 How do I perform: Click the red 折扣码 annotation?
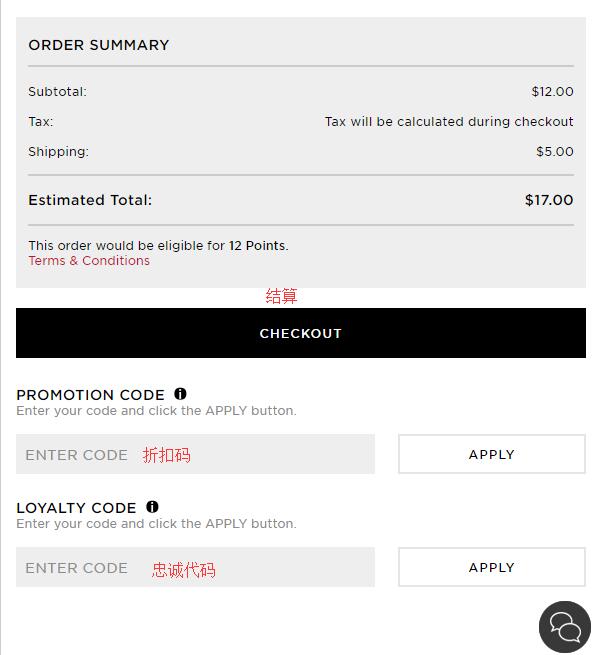click(x=167, y=455)
